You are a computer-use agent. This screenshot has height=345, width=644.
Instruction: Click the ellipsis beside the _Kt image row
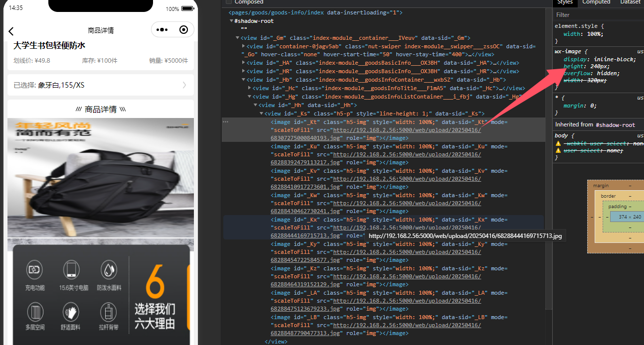[x=226, y=122]
